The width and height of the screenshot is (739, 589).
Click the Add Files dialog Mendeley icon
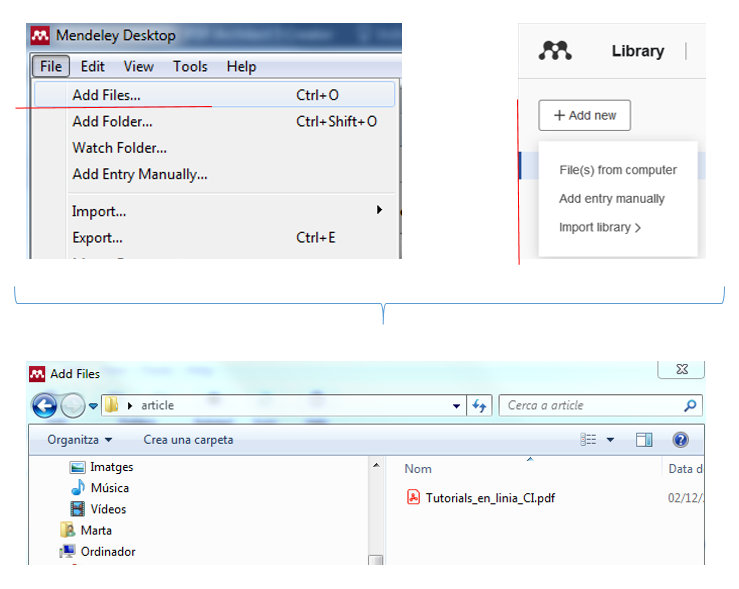[x=37, y=374]
